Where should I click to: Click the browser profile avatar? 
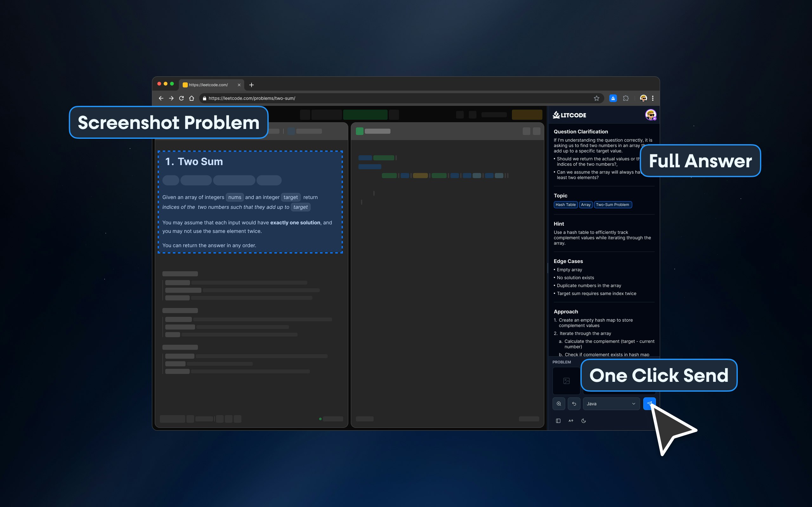(643, 98)
